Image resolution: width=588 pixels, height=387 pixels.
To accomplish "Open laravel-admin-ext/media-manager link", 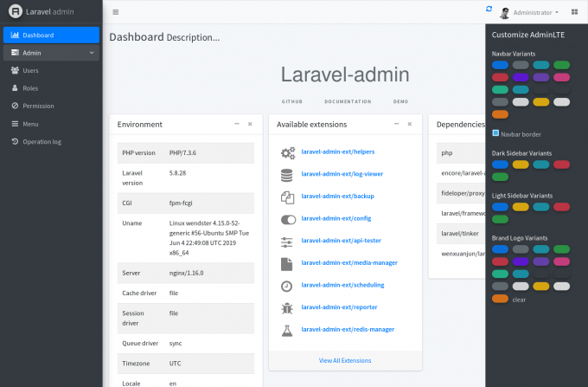I will pyautogui.click(x=349, y=262).
